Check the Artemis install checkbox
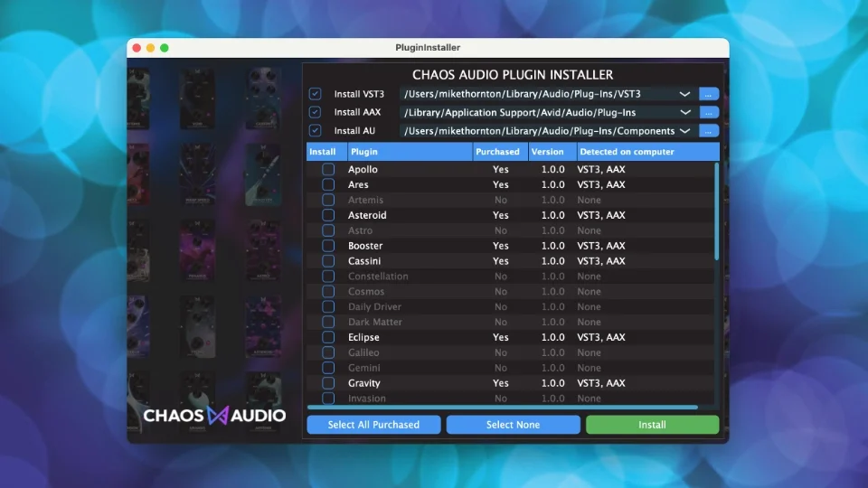This screenshot has width=868, height=488. tap(328, 200)
